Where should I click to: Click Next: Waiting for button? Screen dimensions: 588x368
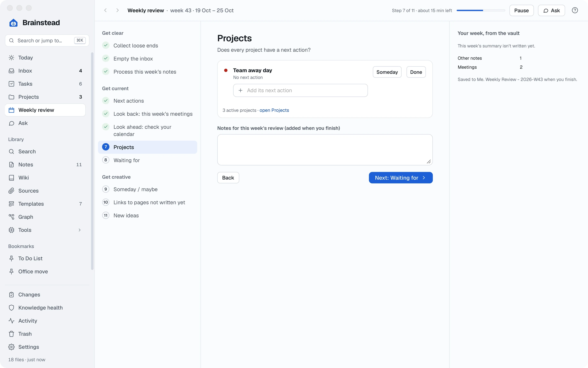401,178
